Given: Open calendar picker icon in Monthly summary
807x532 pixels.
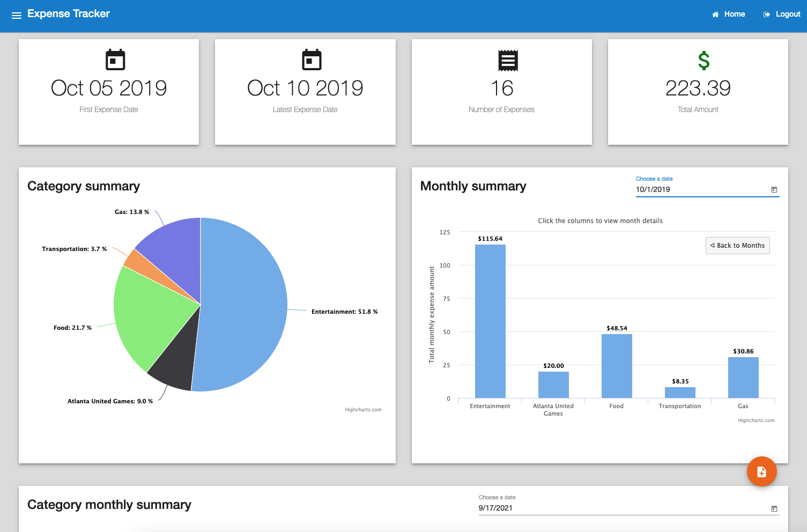Looking at the screenshot, I should coord(774,190).
